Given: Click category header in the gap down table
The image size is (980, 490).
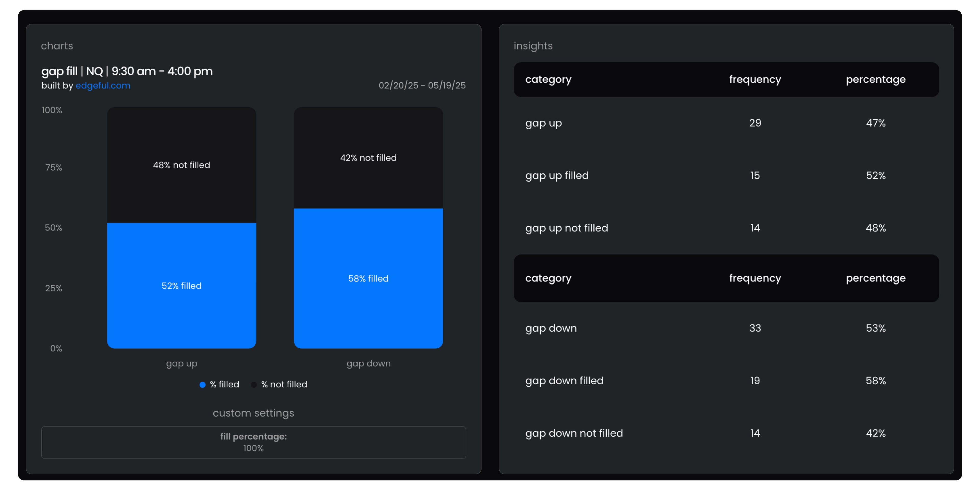Looking at the screenshot, I should click(x=548, y=278).
